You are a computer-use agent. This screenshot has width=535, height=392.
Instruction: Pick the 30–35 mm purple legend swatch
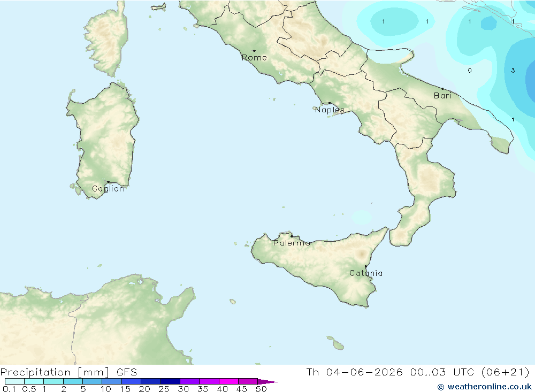tap(190, 381)
